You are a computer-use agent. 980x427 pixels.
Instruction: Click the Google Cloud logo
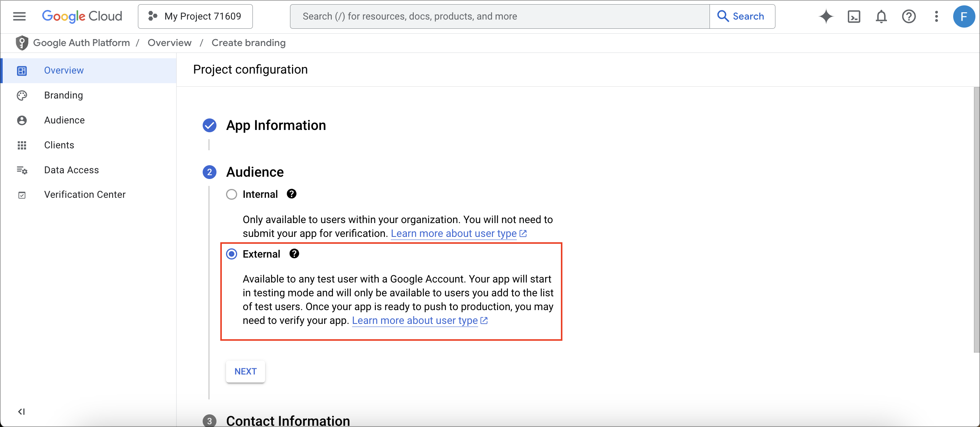click(x=82, y=16)
